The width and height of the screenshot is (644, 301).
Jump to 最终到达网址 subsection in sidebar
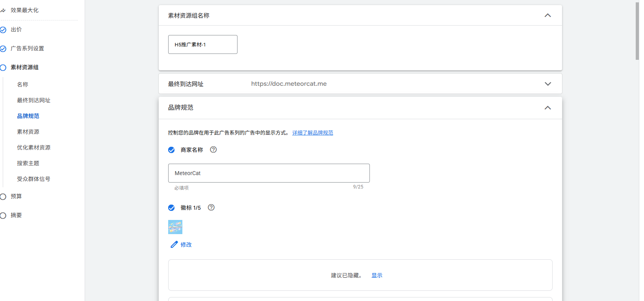pyautogui.click(x=33, y=100)
